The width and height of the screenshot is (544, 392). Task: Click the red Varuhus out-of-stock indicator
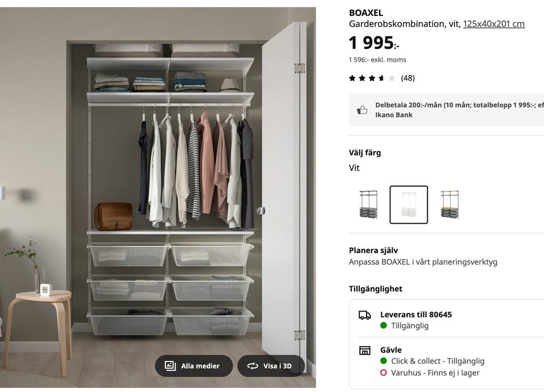click(x=384, y=373)
